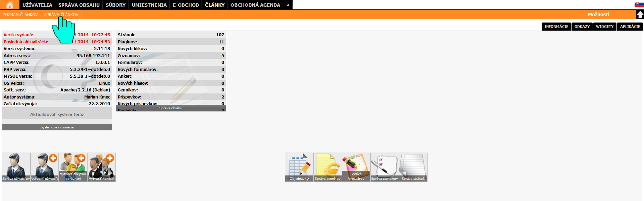
Task: Click the Home icon in top bar
Action: [x=10, y=5]
